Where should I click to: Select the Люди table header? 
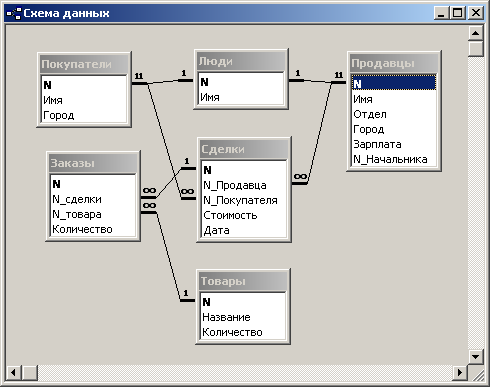(241, 61)
